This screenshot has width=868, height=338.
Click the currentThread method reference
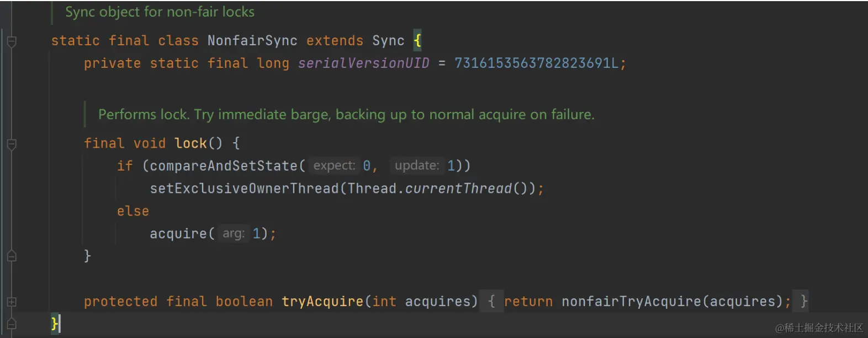click(458, 189)
